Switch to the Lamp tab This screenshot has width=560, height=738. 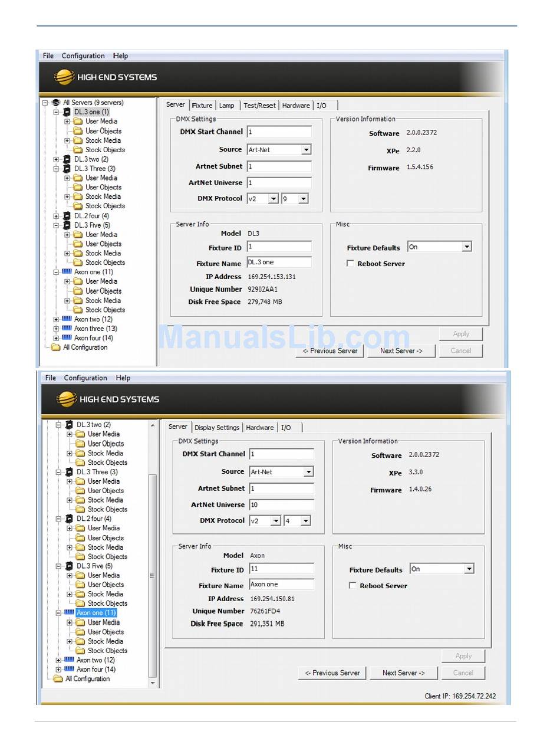[226, 106]
